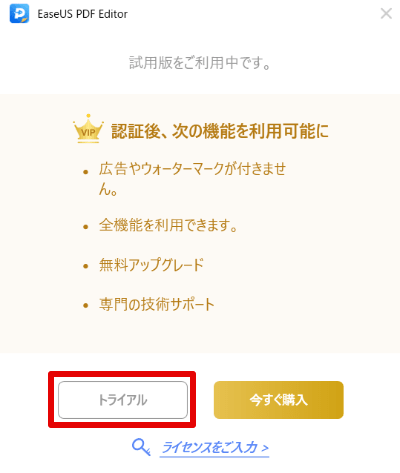Close the trial dialog with the X
Image resolution: width=400 pixels, height=473 pixels.
point(386,14)
